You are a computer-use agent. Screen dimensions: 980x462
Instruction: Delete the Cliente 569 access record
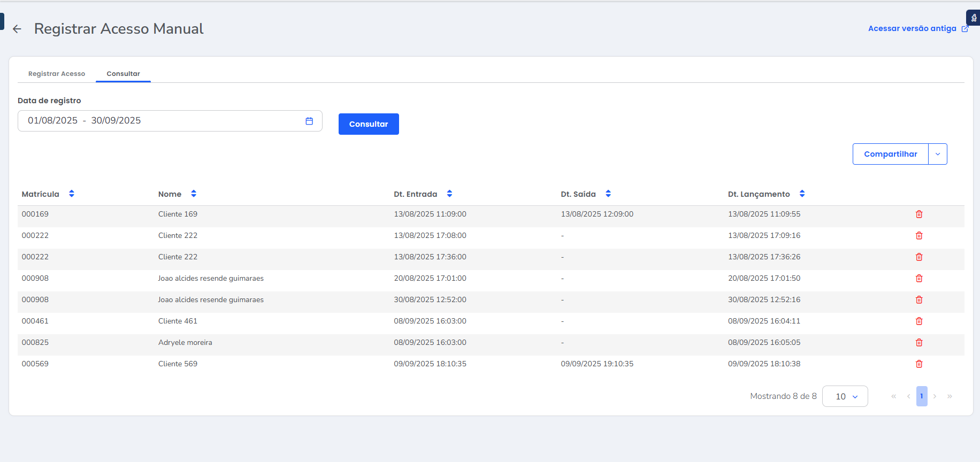[x=919, y=364]
